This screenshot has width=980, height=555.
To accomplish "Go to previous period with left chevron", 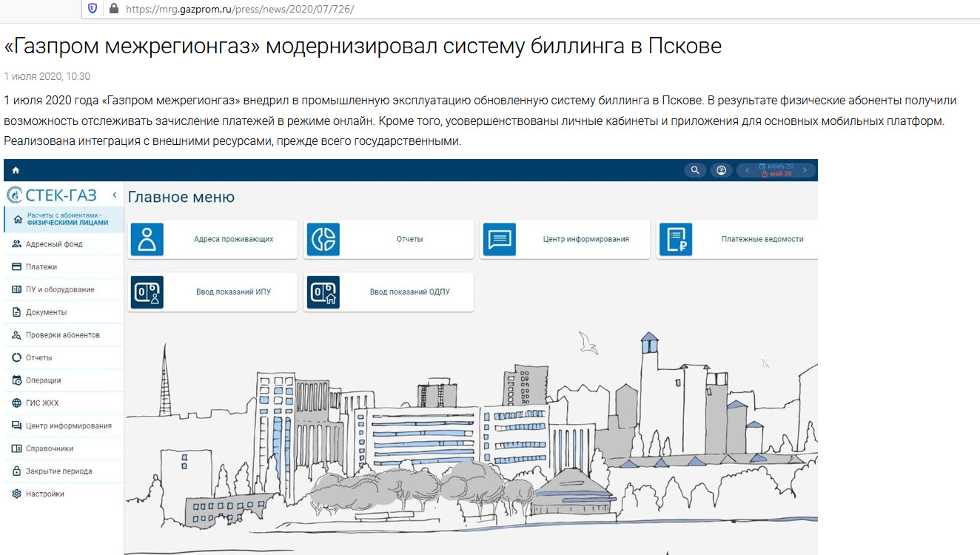I will point(747,170).
